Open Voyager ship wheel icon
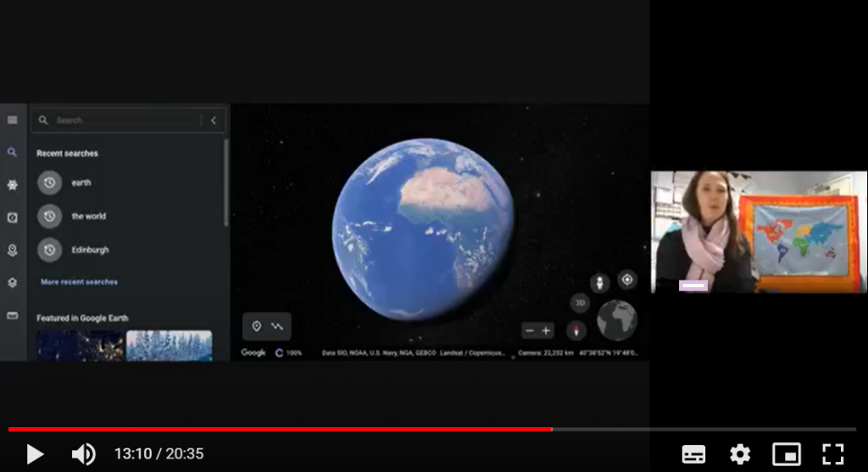The image size is (868, 472). (12, 185)
